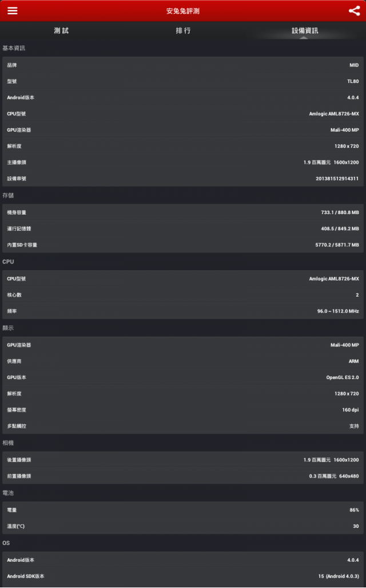This screenshot has height=588, width=366.
Task: Select the 螢幕密度 160 dpi row
Action: [183, 410]
